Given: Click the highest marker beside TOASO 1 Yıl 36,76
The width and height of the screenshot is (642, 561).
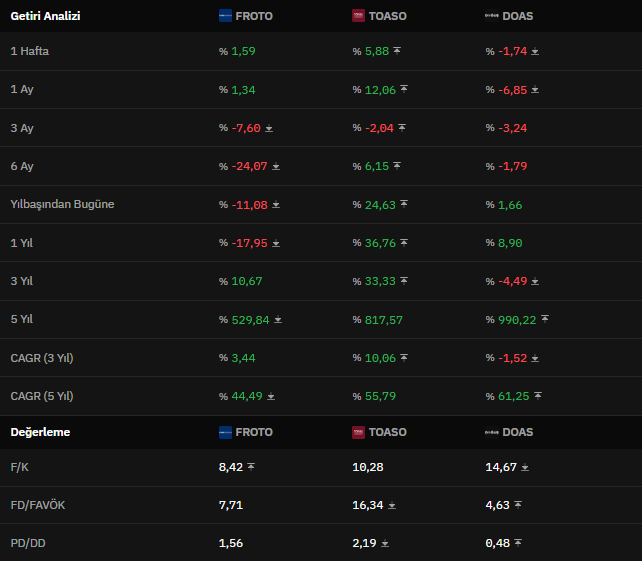Looking at the screenshot, I should 404,243.
